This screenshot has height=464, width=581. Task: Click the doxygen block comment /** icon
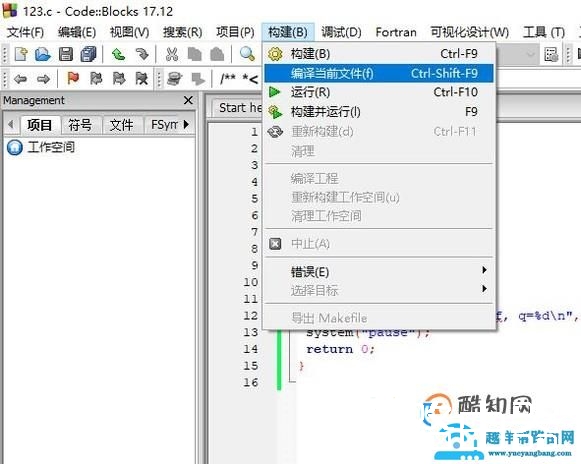(228, 78)
